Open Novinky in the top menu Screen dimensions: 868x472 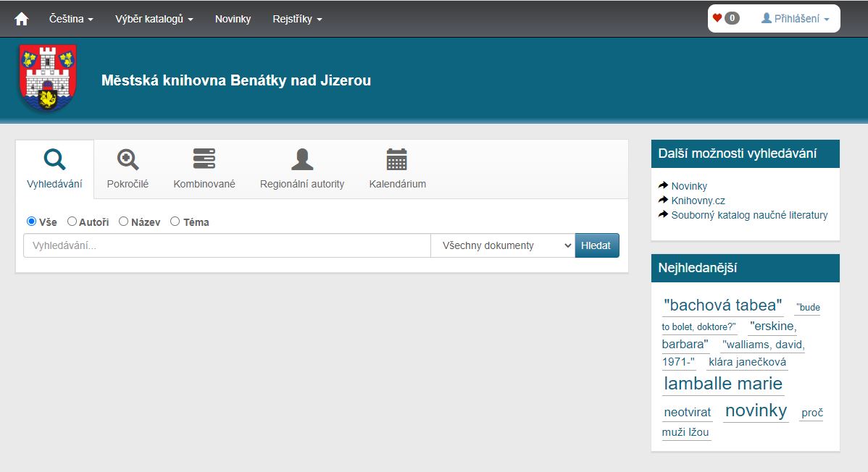point(233,19)
